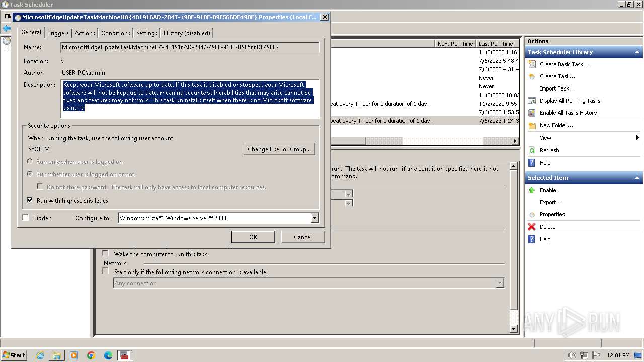
Task: Click the back arrow toolbar icon
Action: point(6,28)
